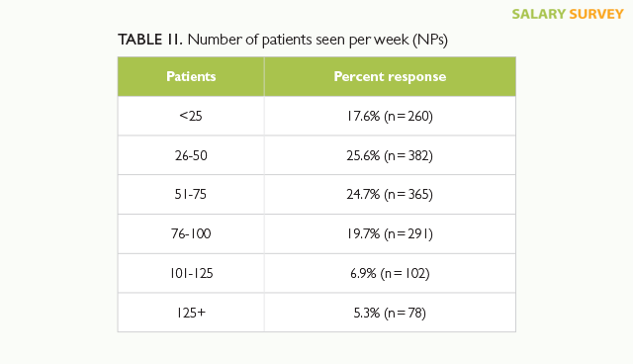Click the 24.7% (n=365) cell

390,195
